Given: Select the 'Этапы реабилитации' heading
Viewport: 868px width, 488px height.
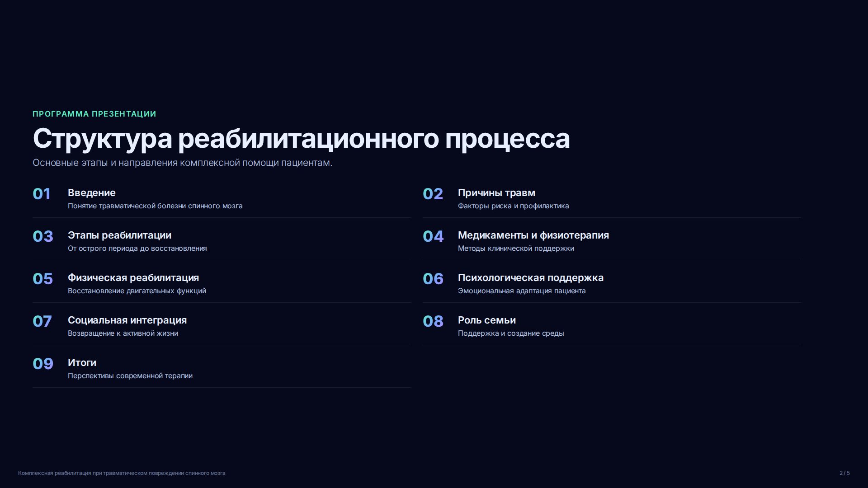Looking at the screenshot, I should pos(119,235).
